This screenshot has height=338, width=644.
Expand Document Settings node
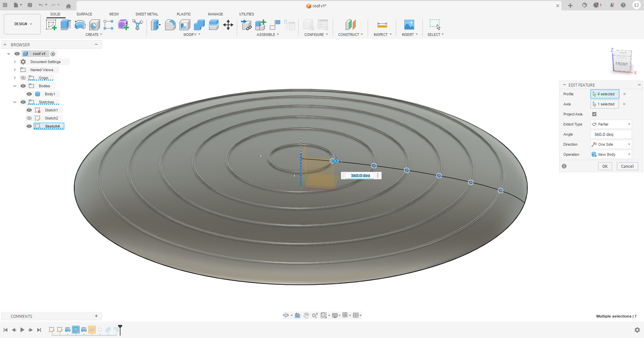click(15, 62)
